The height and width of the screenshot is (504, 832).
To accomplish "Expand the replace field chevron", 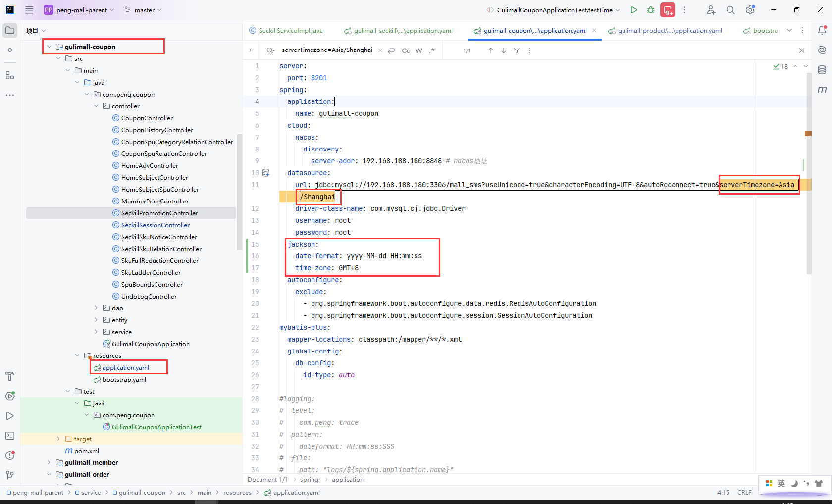I will [x=251, y=50].
